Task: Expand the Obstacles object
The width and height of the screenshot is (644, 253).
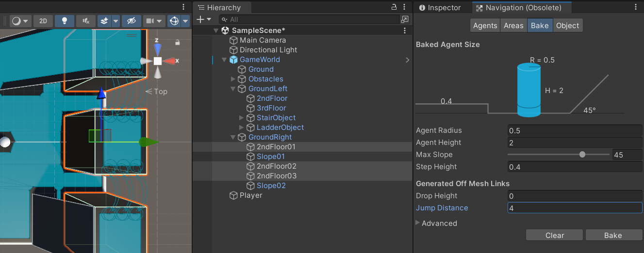Action: (x=233, y=79)
